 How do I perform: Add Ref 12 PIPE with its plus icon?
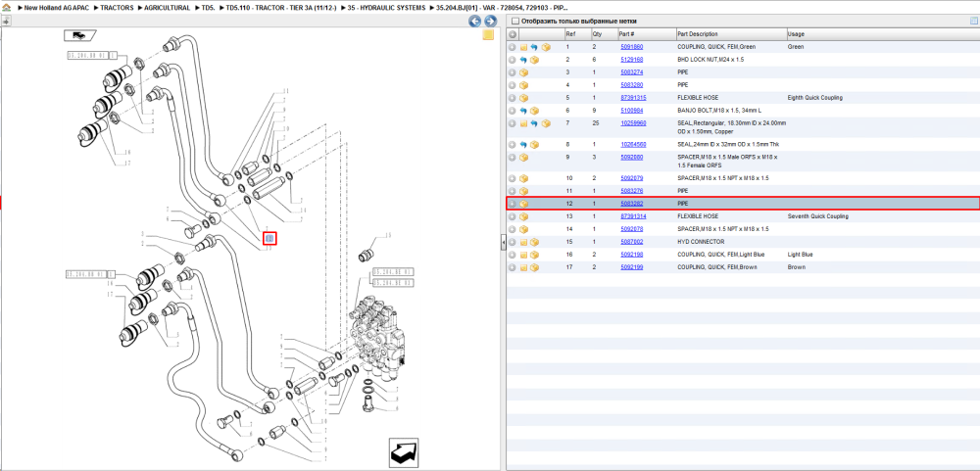512,204
